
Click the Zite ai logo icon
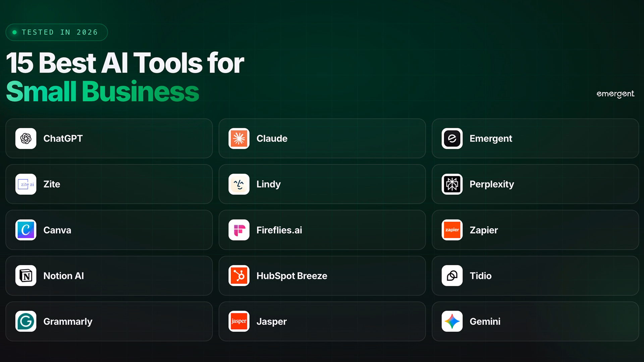[26, 184]
